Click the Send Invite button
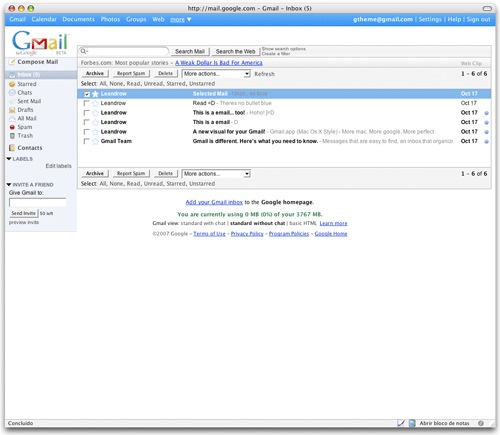 tap(23, 213)
